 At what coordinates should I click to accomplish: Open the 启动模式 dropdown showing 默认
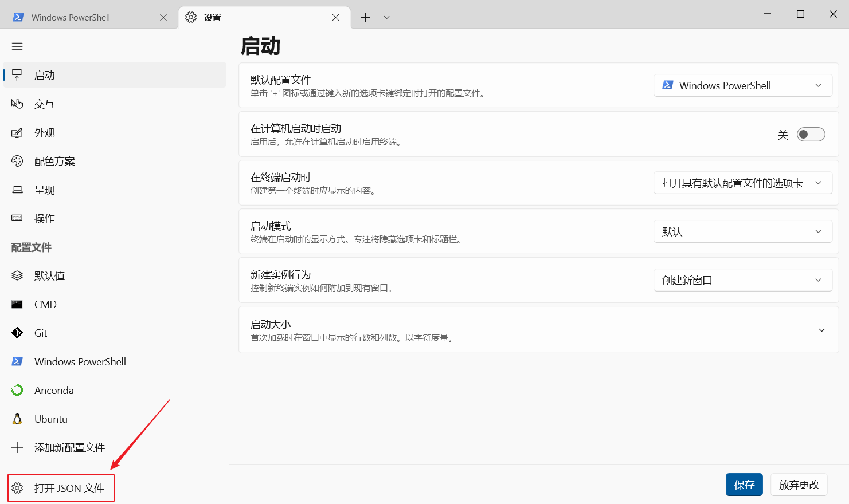point(743,231)
